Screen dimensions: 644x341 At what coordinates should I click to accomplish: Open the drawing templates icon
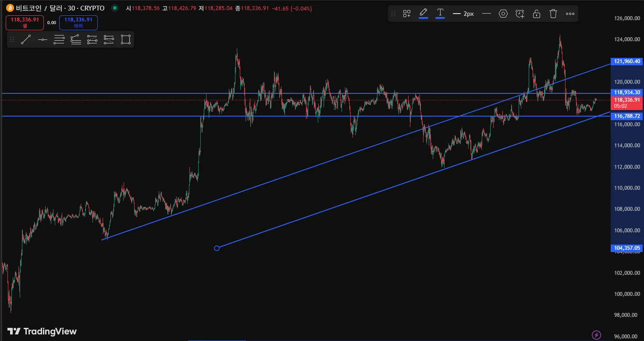coord(407,14)
